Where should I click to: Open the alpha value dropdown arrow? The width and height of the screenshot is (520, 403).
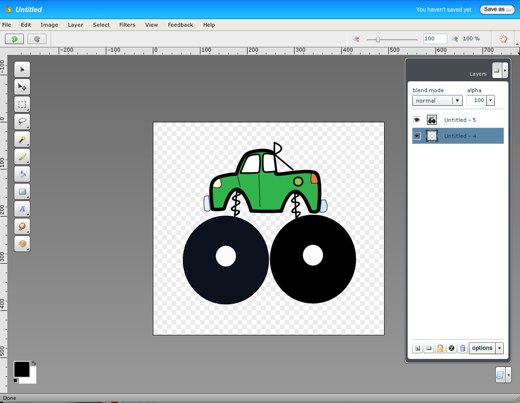coord(490,100)
